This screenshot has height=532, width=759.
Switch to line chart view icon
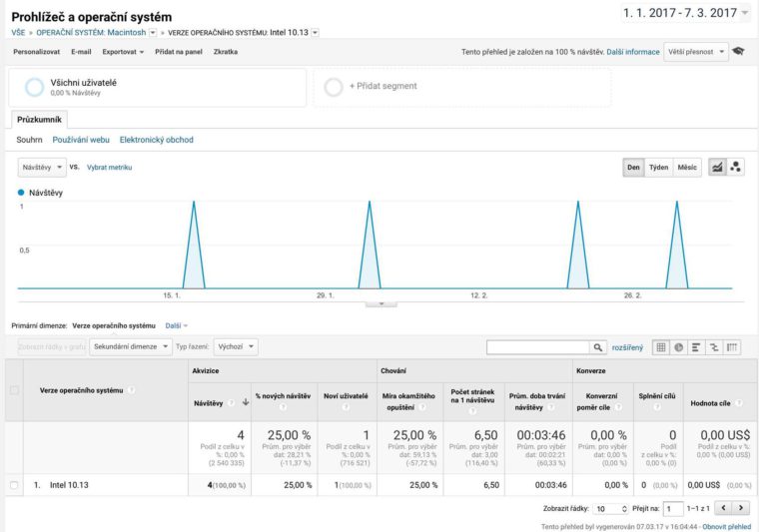[x=717, y=167]
